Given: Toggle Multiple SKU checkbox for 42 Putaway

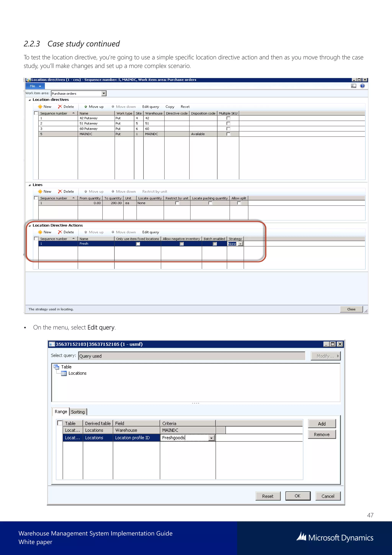Looking at the screenshot, I should point(228,118).
